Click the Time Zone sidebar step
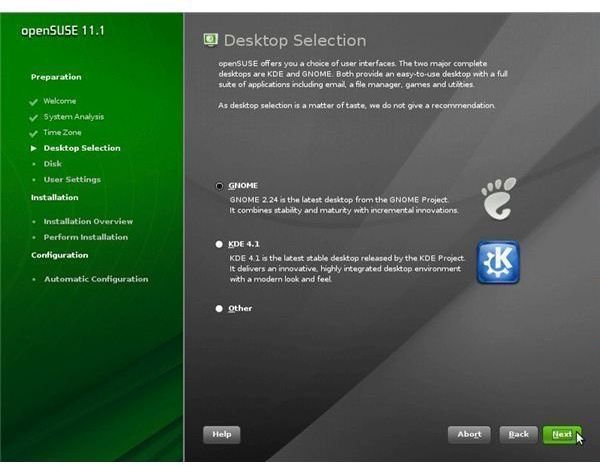The width and height of the screenshot is (600, 466). (x=62, y=132)
